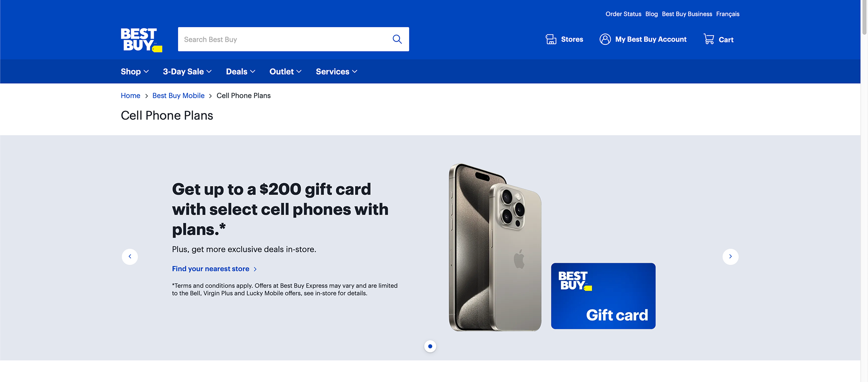The height and width of the screenshot is (382, 868).
Task: Click the Best Buy gift card image
Action: click(603, 296)
